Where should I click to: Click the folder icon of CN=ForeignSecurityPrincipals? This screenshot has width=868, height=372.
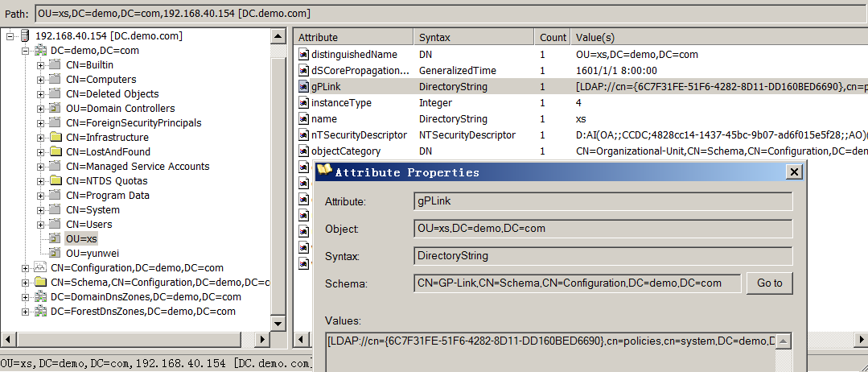pos(55,122)
